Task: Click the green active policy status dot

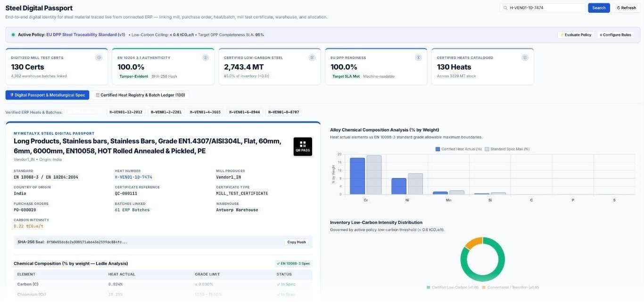Action: pos(13,35)
